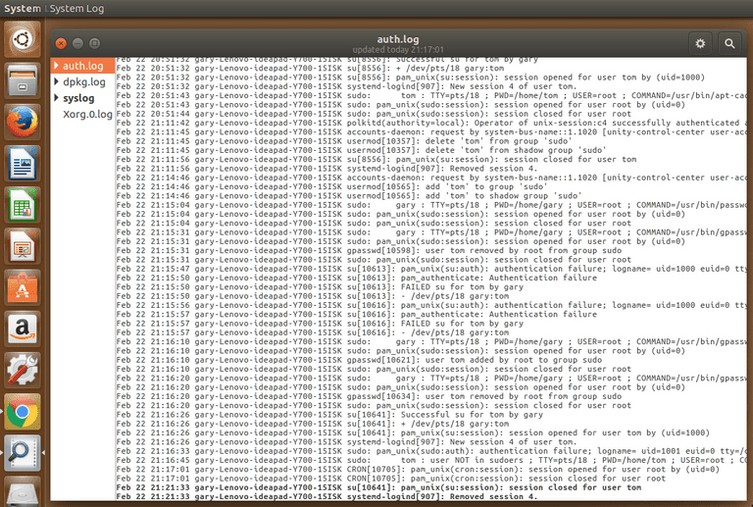The height and width of the screenshot is (507, 753).
Task: Launch LibreOffice Impress from the dock
Action: [22, 246]
